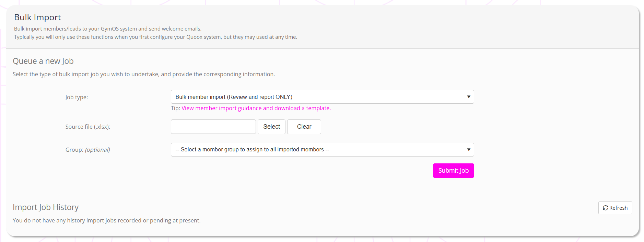Screen dimensions: 644x242
Task: Click the Job type field label
Action: pos(77,97)
